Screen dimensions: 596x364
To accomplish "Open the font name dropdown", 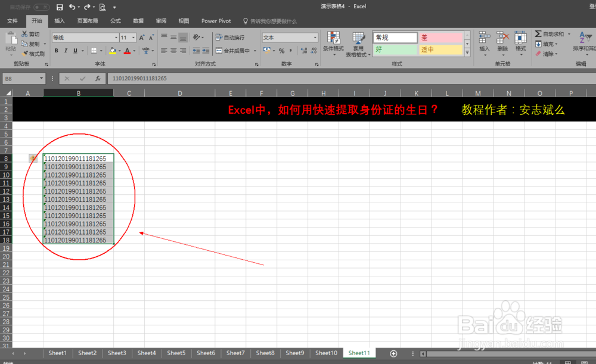I will [116, 38].
